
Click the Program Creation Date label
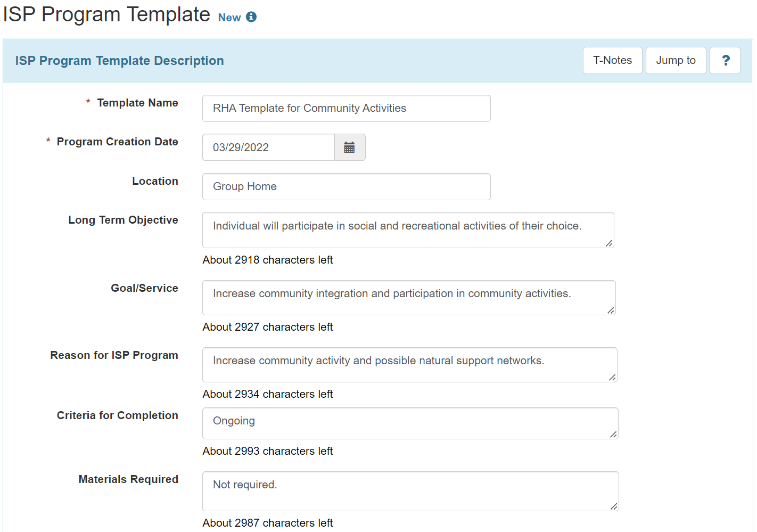click(118, 142)
